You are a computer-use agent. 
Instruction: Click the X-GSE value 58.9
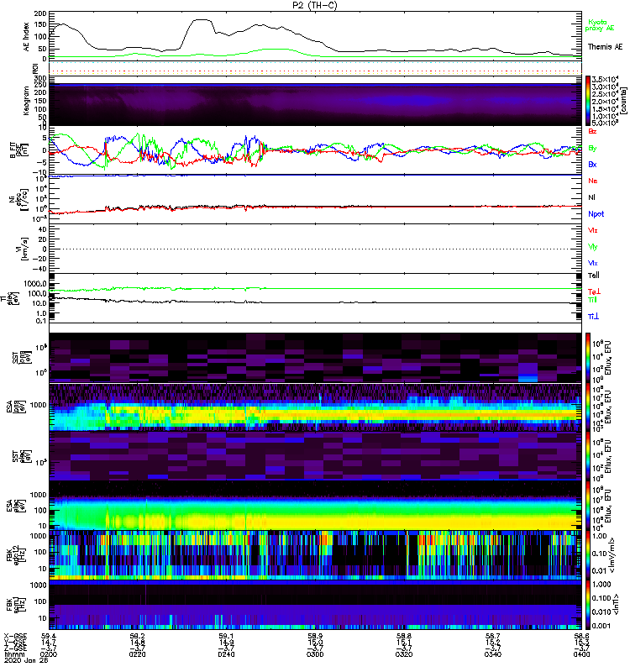pos(315,637)
